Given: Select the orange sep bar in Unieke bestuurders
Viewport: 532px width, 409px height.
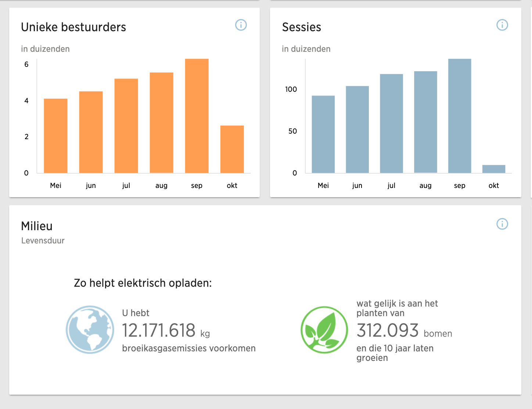Looking at the screenshot, I should coord(197,116).
